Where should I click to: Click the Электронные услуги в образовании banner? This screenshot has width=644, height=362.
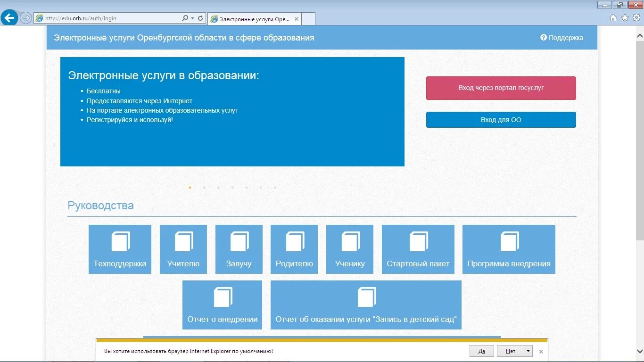tap(232, 112)
